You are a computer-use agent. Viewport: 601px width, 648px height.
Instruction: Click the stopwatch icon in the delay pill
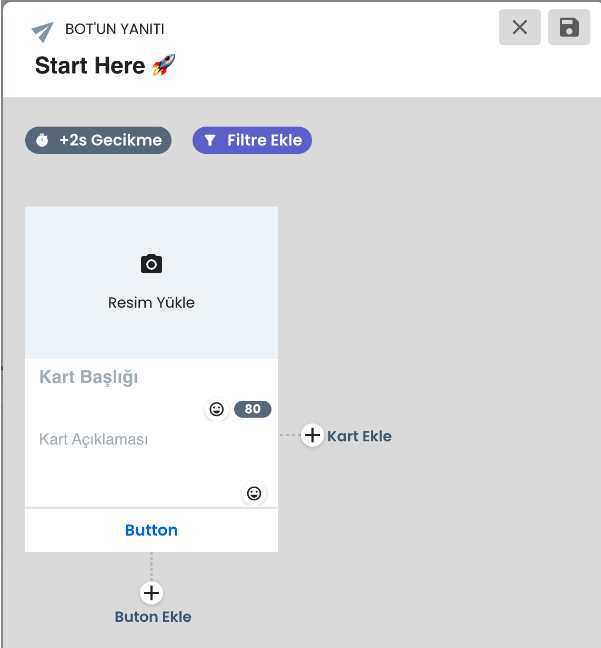[x=42, y=140]
